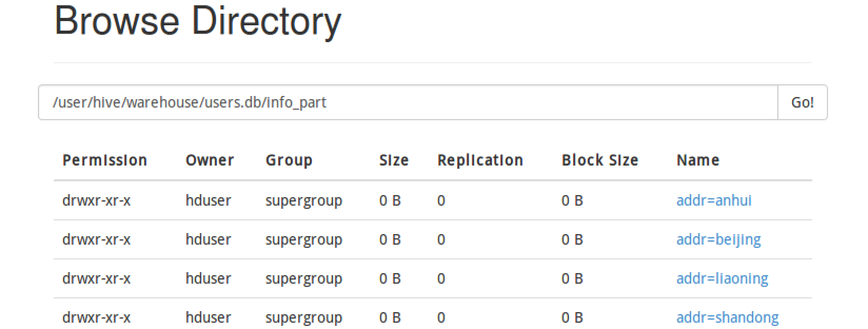Select replication value in addr=anhui row
Screen dimensions: 868x329
(441, 200)
